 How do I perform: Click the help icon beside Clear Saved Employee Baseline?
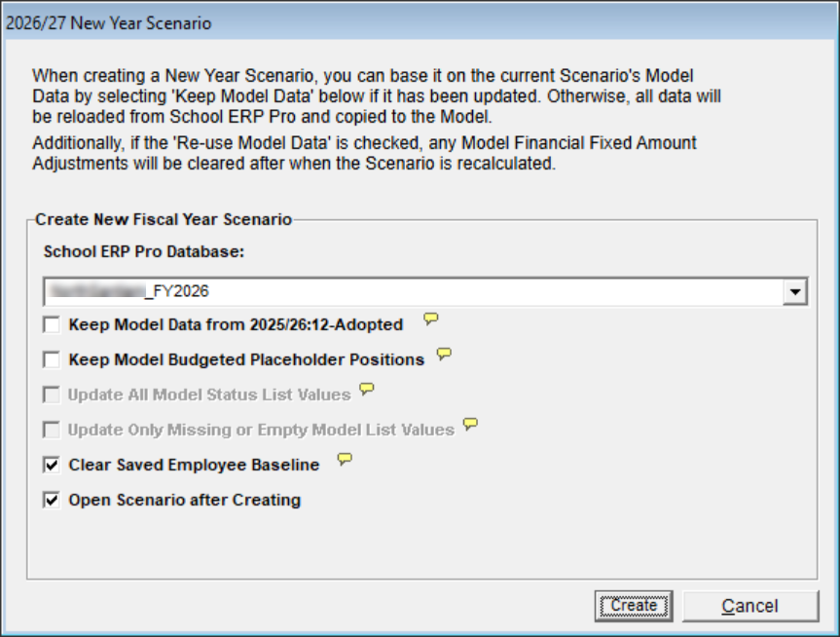coord(345,460)
